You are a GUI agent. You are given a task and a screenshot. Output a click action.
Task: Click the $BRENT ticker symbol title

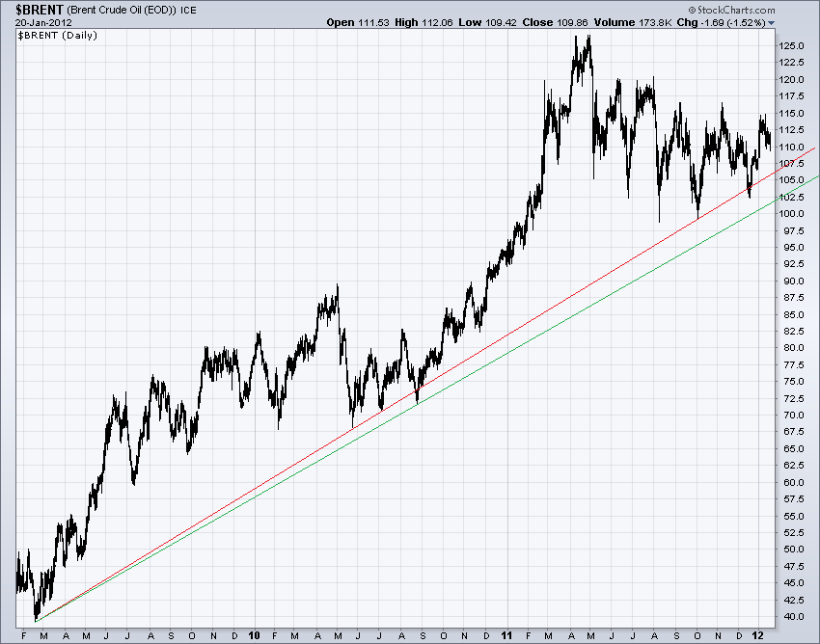click(40, 10)
